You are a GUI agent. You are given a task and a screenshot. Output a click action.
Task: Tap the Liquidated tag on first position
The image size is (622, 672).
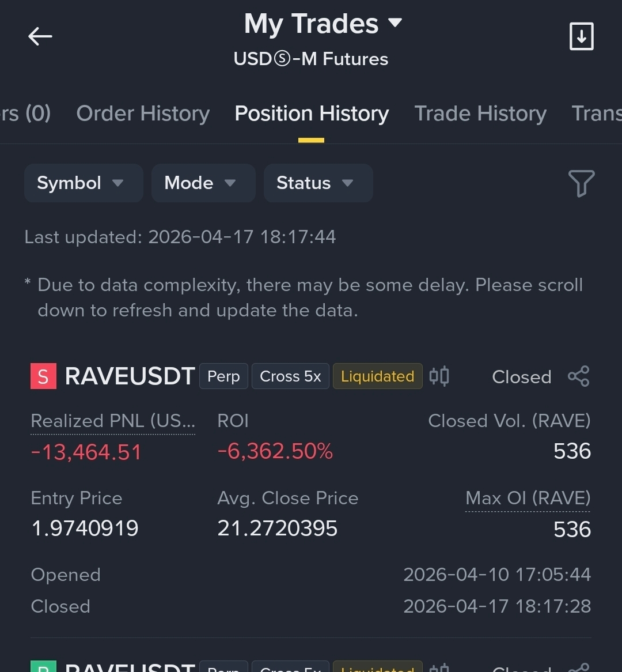click(377, 376)
